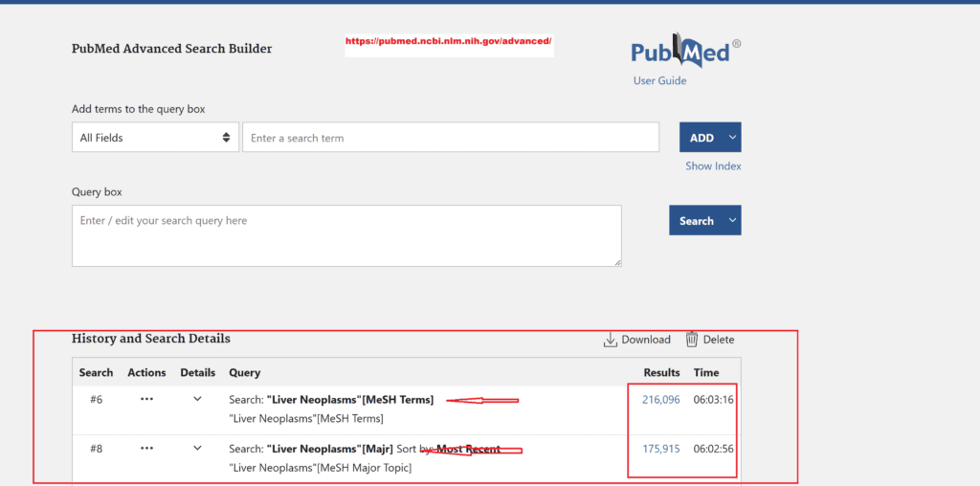Grab the Query box resize handle
The height and width of the screenshot is (486, 980).
[x=617, y=263]
